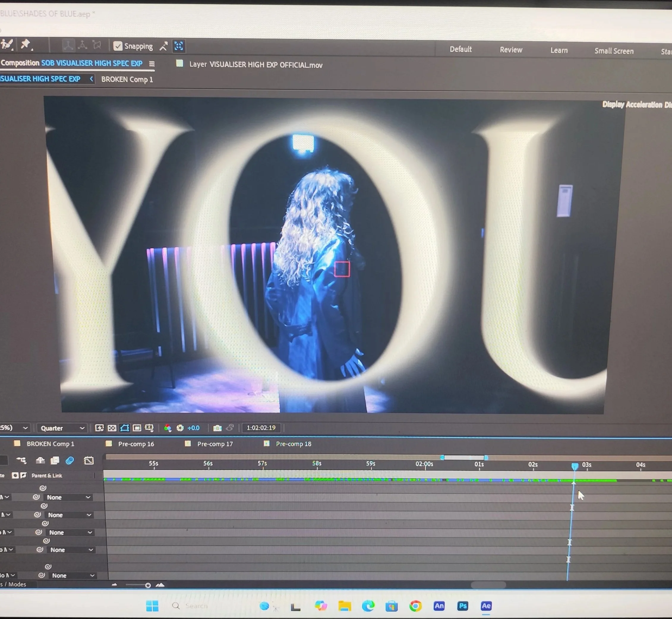Take a snapshot with camera icon

click(217, 428)
